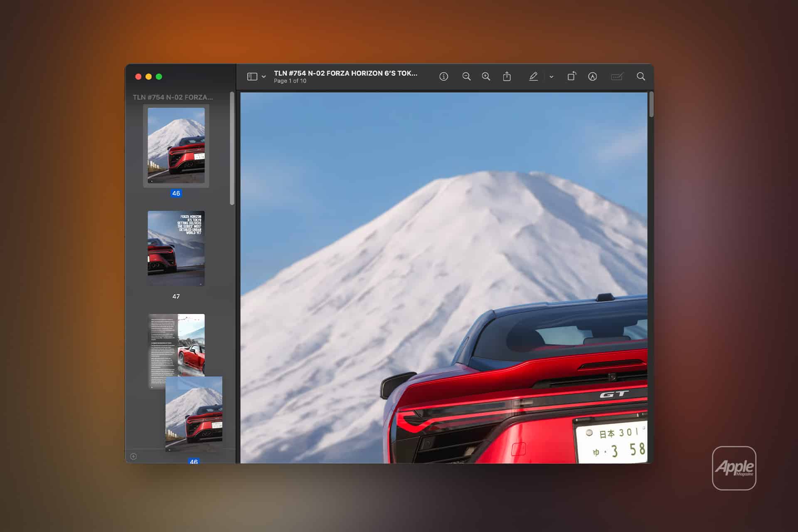Click the Zoom In magnifier
Image resolution: width=798 pixels, height=532 pixels.
(x=486, y=76)
